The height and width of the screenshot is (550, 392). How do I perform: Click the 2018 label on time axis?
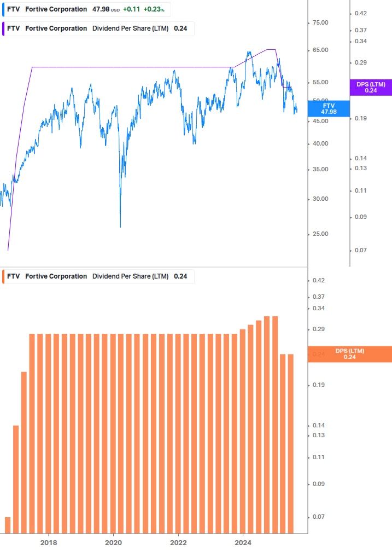[x=49, y=542]
